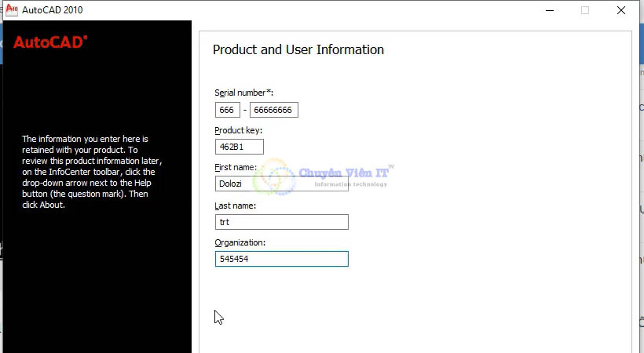
Task: Click the 'Serial number*:' label
Action: (x=243, y=93)
